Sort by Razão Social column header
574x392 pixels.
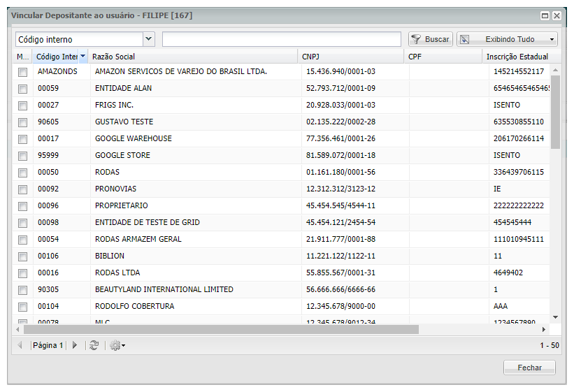click(x=192, y=57)
